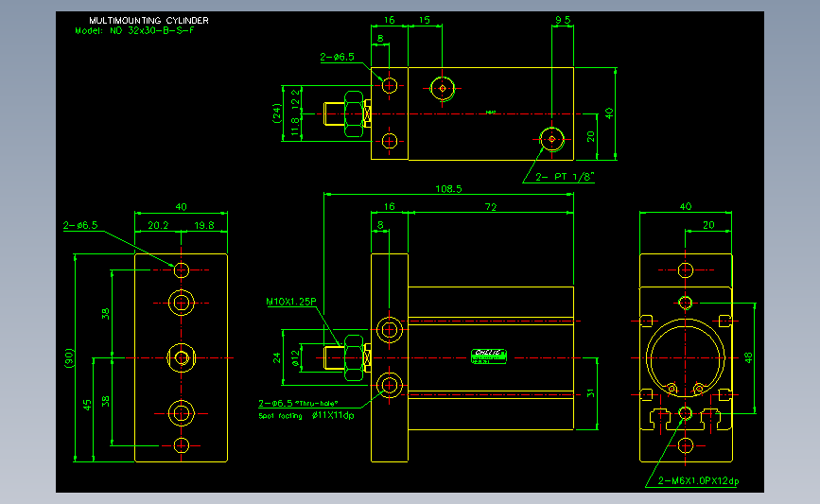The height and width of the screenshot is (504, 820).
Task: Select the 72 body length dimension
Action: click(491, 207)
